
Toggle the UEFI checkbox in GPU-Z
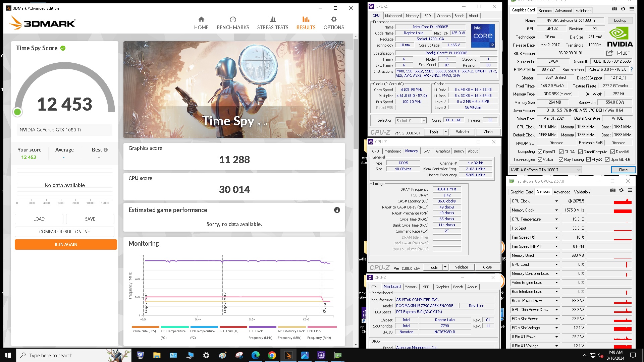tap(619, 53)
